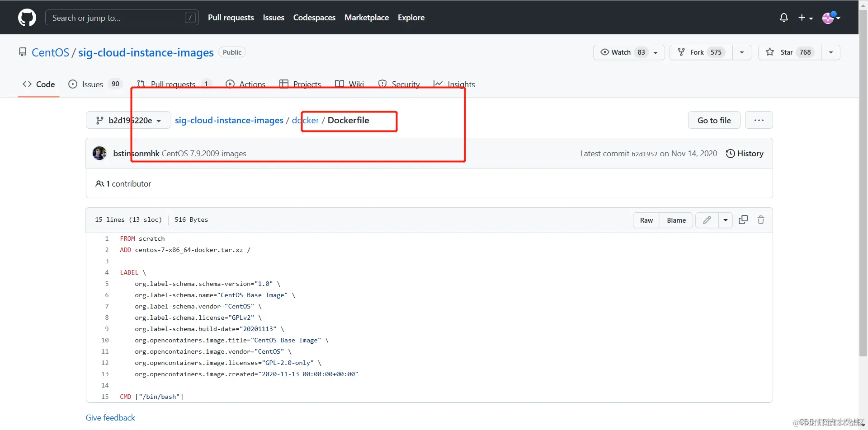Viewport: 868px width, 430px height.
Task: Click the Go to file button
Action: [x=714, y=120]
